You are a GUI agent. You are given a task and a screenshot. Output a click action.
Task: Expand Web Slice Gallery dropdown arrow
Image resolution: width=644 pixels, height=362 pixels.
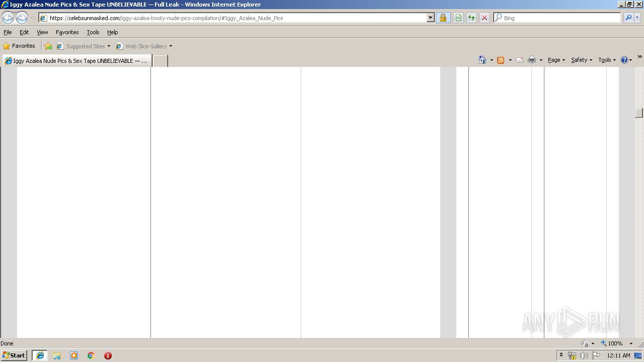pyautogui.click(x=171, y=46)
